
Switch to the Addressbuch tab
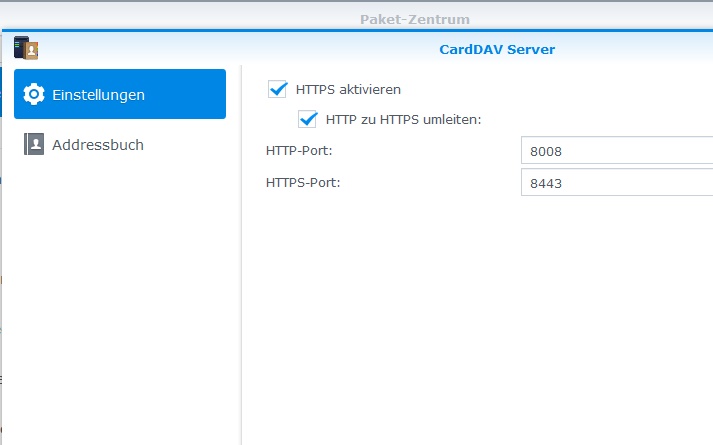click(x=120, y=144)
